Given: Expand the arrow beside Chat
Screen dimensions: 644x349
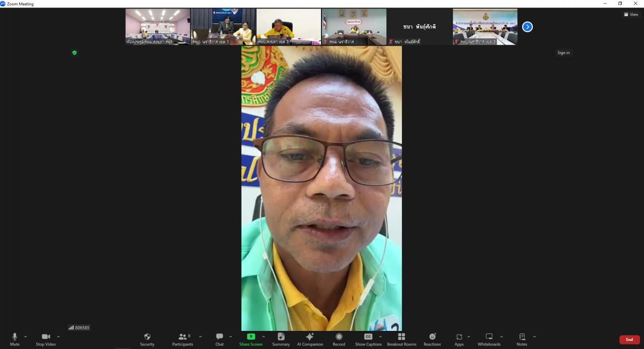Looking at the screenshot, I should 230,337.
